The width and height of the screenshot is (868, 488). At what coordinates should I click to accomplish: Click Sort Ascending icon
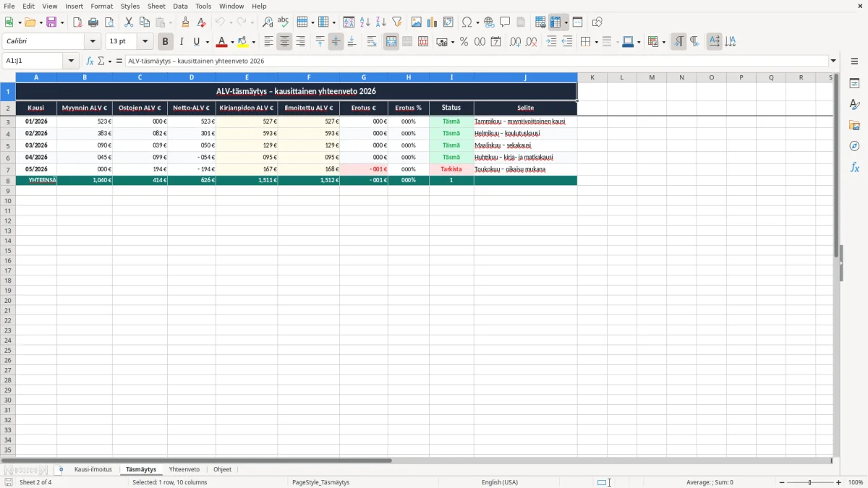pyautogui.click(x=365, y=22)
